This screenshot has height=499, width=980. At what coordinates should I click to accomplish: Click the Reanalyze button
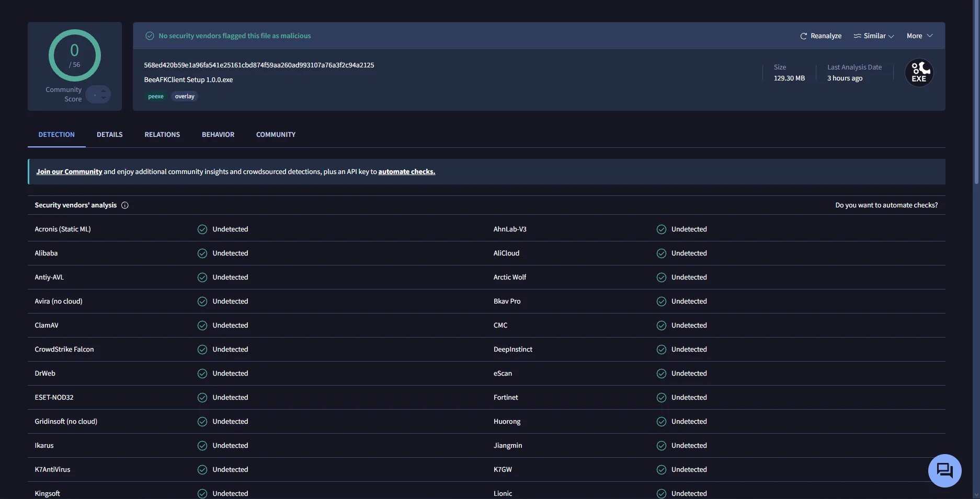(821, 36)
